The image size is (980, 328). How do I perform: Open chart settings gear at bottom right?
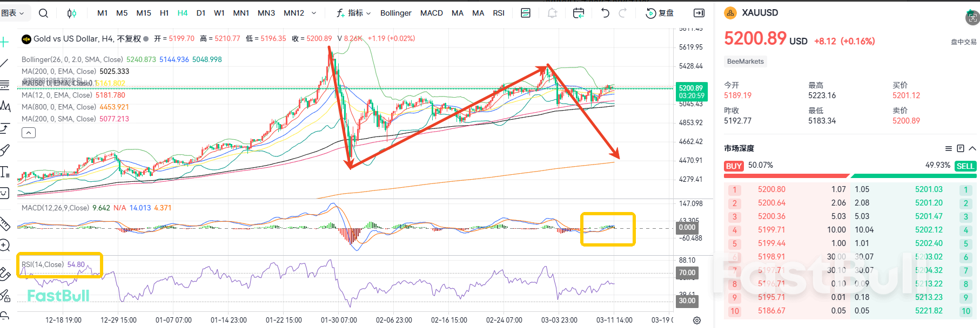[697, 320]
